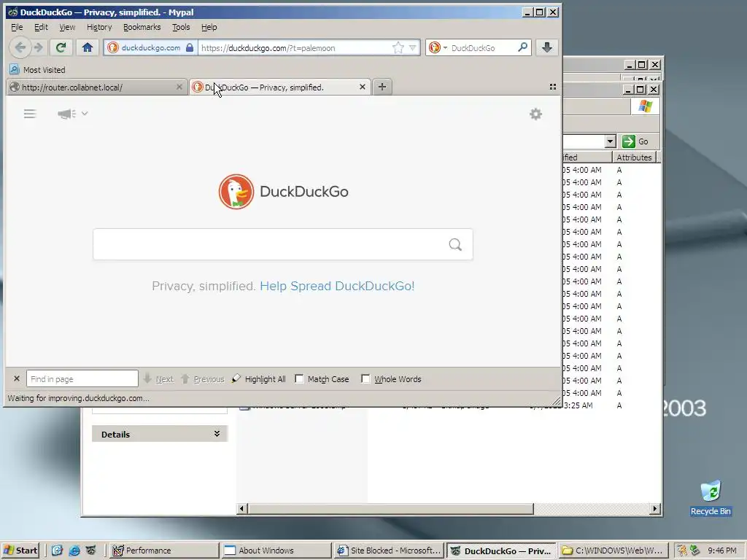Open the Explorer address bar dropdown arrow
The image size is (747, 560).
pyautogui.click(x=611, y=141)
